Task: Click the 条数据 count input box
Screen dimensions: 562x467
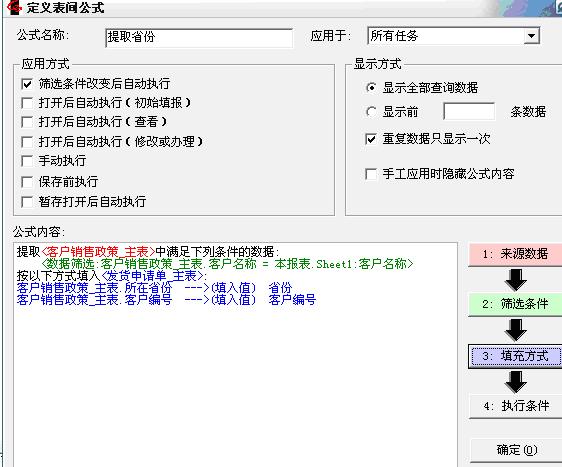Action: [469, 112]
